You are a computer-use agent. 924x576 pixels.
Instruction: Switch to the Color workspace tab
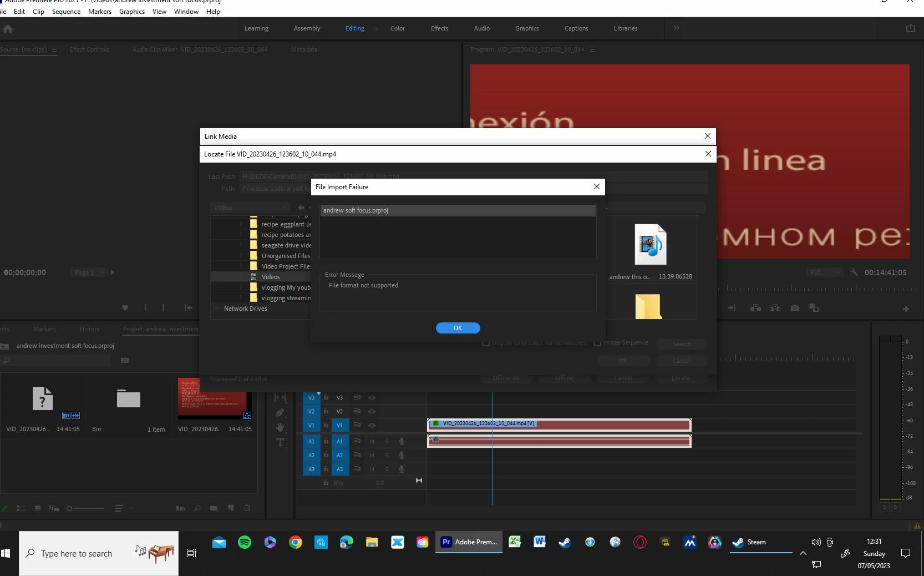398,28
